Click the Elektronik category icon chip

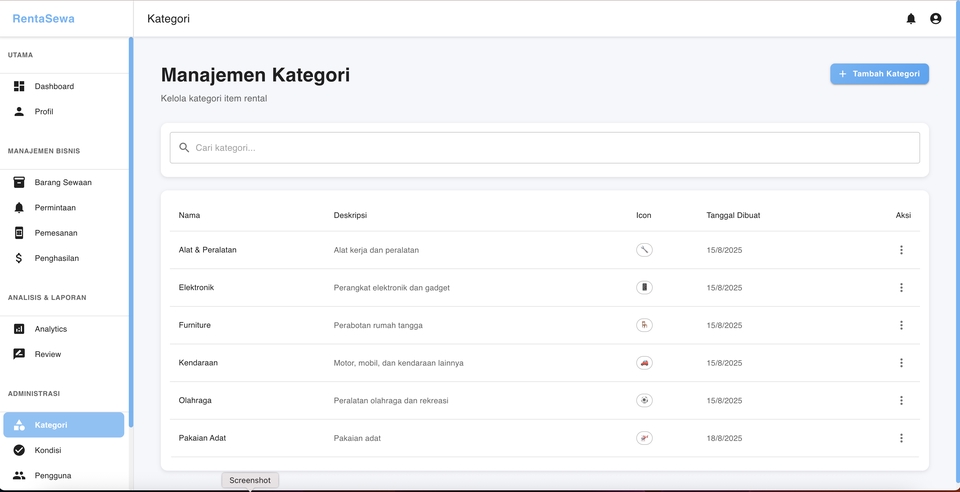[644, 288]
